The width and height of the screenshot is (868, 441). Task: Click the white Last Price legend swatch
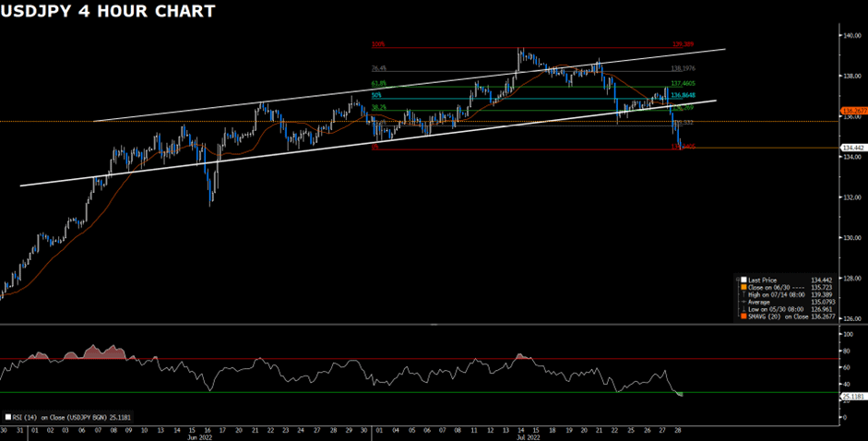click(743, 280)
